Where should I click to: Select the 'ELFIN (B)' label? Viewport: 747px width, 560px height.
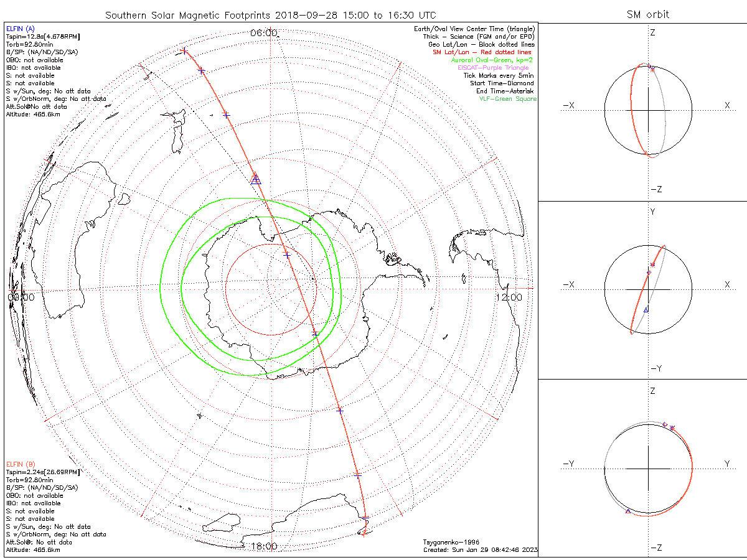point(21,464)
